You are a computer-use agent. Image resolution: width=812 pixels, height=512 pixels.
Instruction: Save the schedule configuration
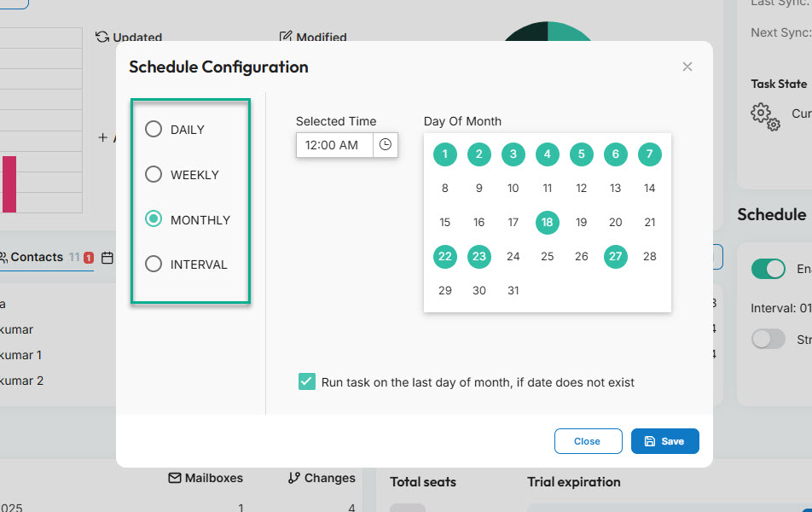[x=664, y=441]
